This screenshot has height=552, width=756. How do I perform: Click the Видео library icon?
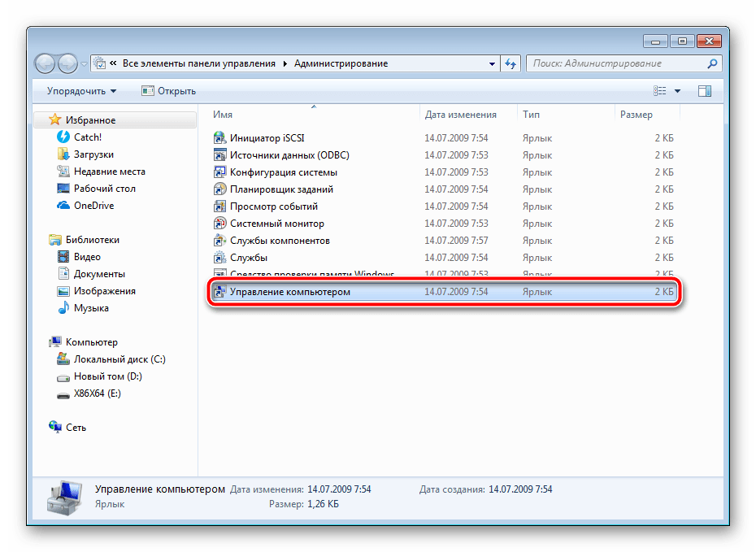pyautogui.click(x=63, y=256)
